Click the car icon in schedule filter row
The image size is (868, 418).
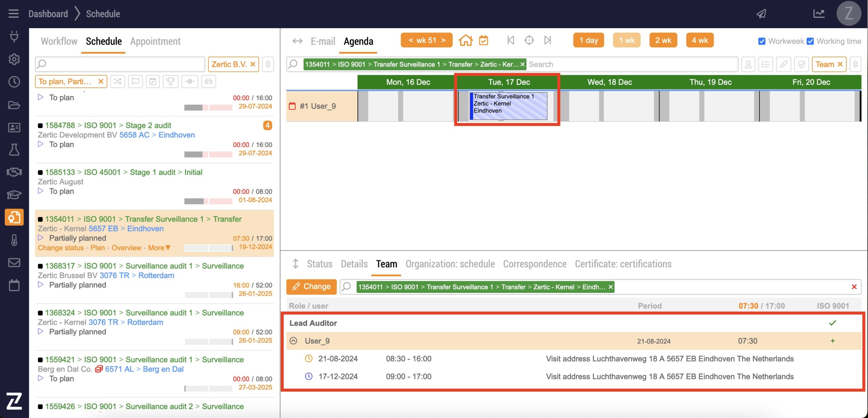(209, 81)
